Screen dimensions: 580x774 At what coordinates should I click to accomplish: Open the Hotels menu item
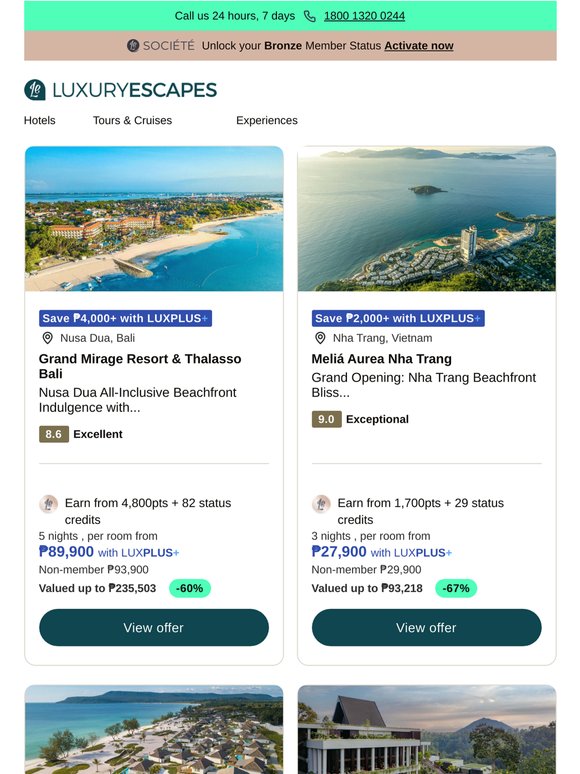coord(39,120)
